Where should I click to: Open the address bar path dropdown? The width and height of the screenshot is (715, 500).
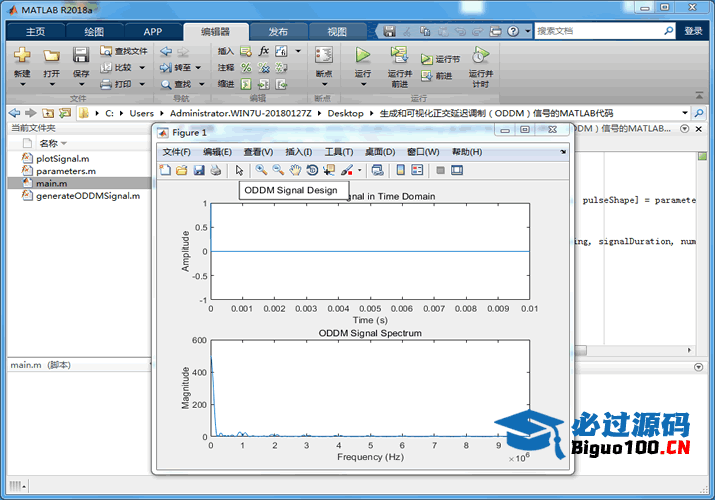click(x=685, y=113)
